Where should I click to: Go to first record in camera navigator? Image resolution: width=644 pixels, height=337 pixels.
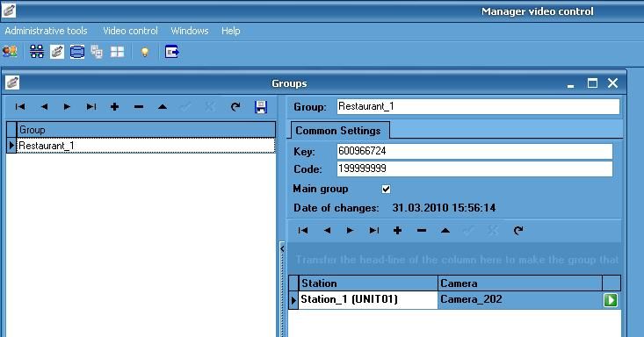303,231
